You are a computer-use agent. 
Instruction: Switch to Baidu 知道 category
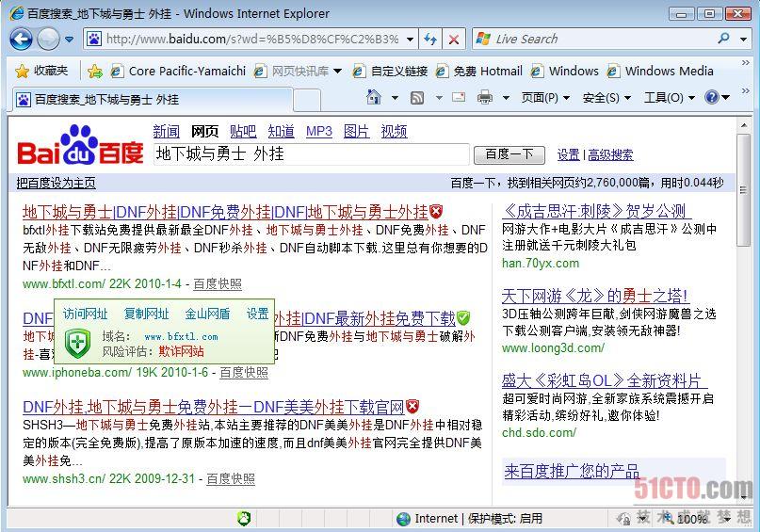282,131
